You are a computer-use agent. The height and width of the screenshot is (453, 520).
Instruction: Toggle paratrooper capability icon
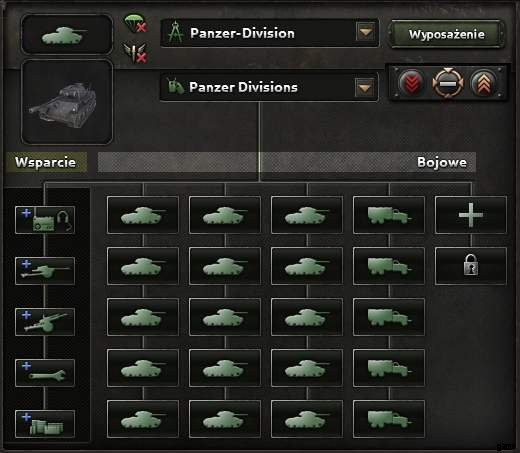point(135,23)
